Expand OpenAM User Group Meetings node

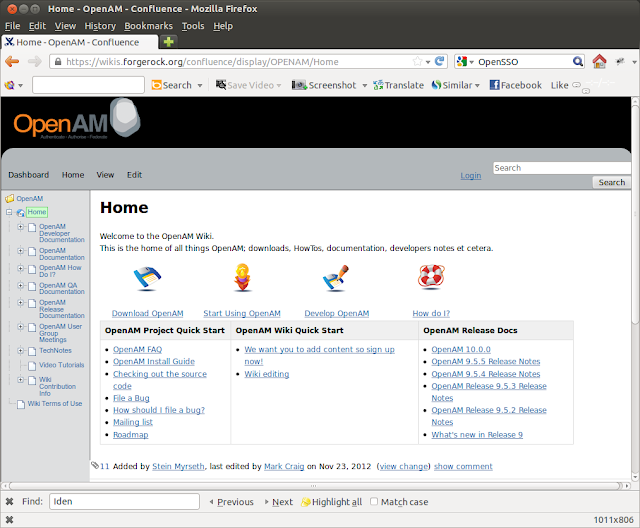pyautogui.click(x=20, y=326)
